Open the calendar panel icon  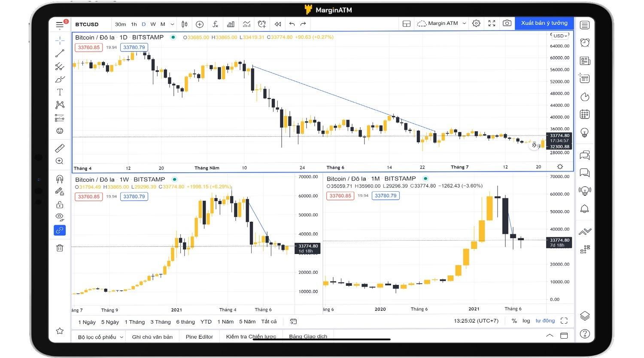[585, 114]
